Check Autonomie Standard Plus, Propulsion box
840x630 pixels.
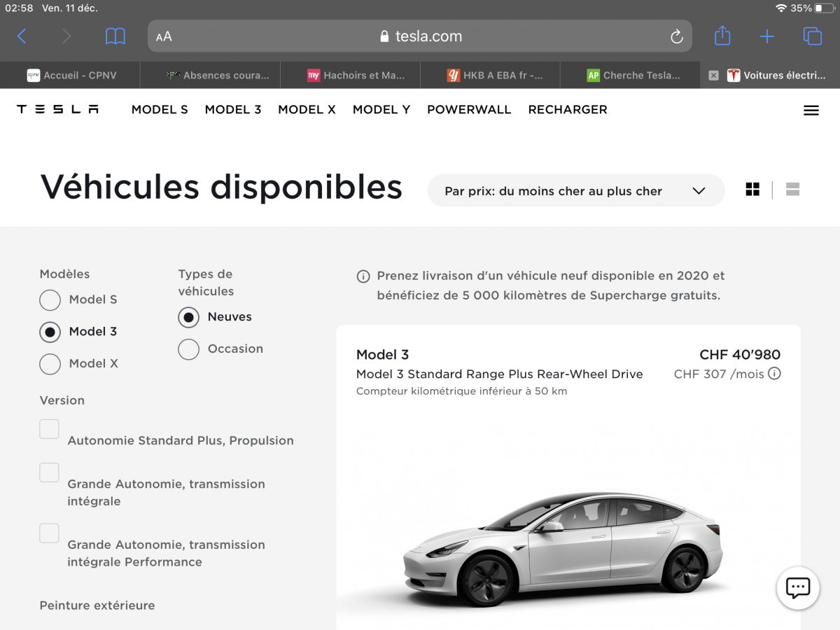49,429
